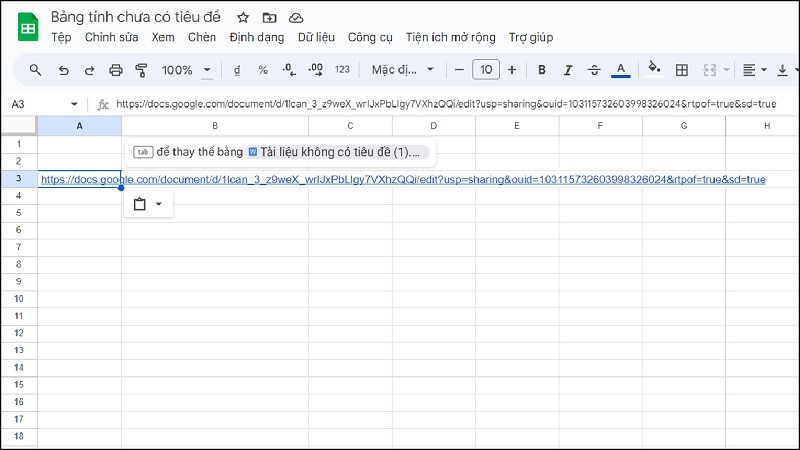The height and width of the screenshot is (450, 800).
Task: Select row 10 header
Action: (19, 298)
